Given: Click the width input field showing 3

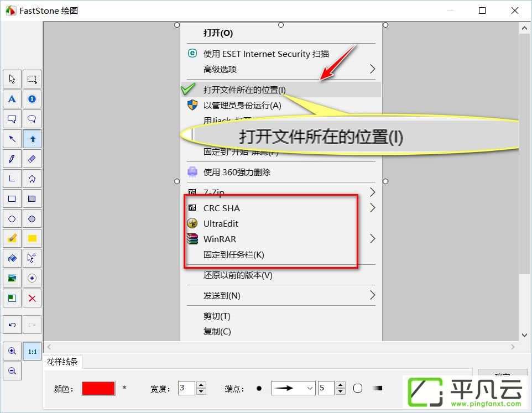Looking at the screenshot, I should click(x=186, y=388).
